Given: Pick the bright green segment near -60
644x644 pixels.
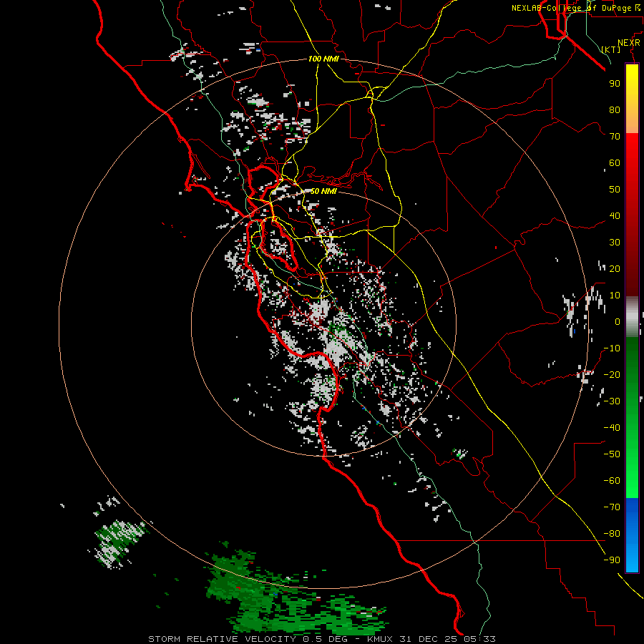Looking at the screenshot, I should 632,481.
